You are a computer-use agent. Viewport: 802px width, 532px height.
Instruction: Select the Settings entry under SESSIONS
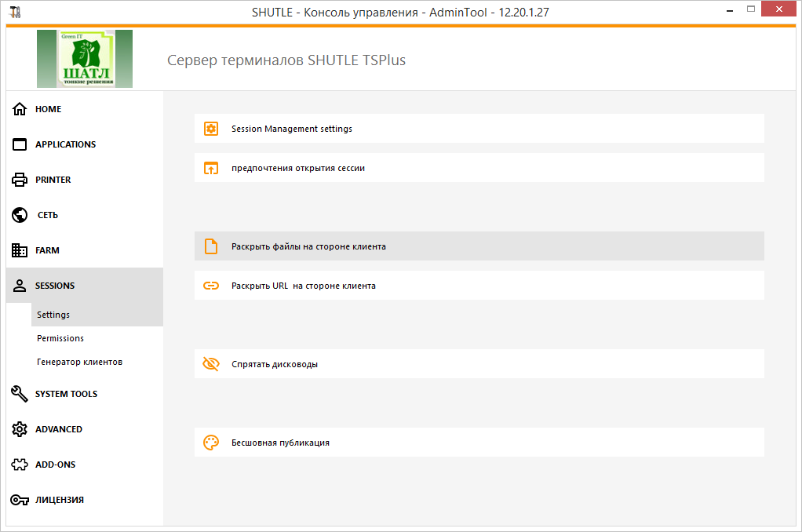(53, 314)
